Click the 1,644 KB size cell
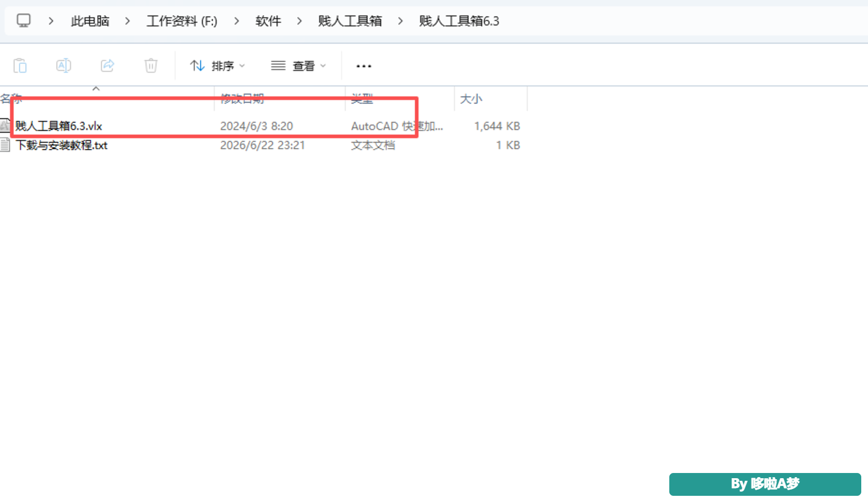868x501 pixels. (x=497, y=126)
